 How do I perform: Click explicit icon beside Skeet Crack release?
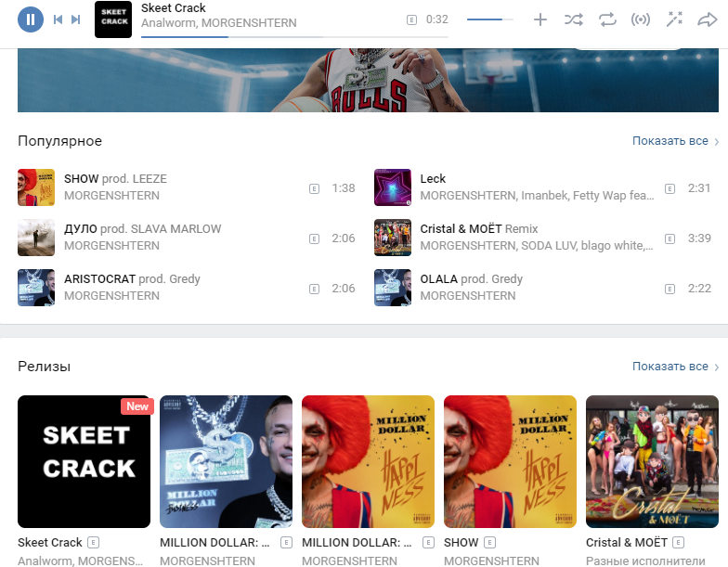(93, 542)
